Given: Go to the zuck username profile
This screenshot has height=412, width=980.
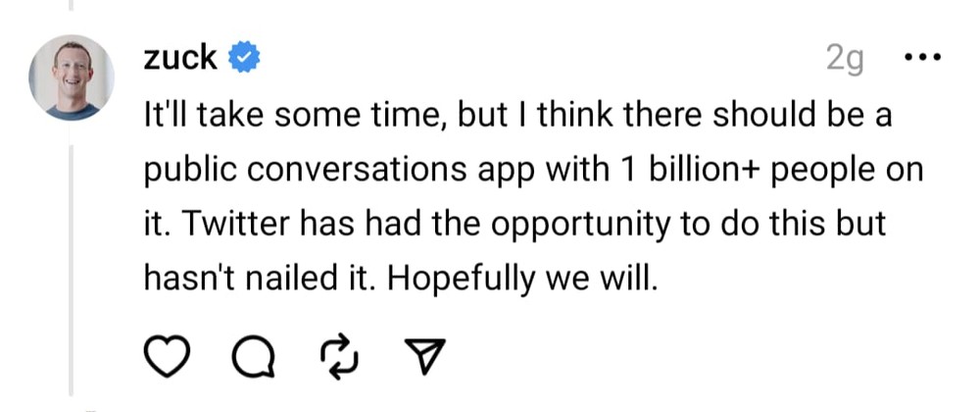Looking at the screenshot, I should click(179, 58).
